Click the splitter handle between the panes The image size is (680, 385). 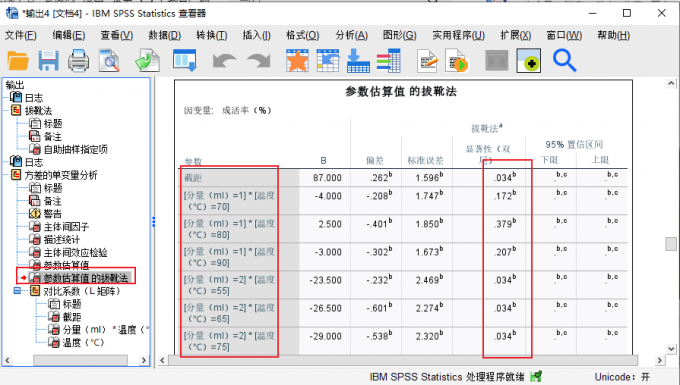[x=154, y=222]
